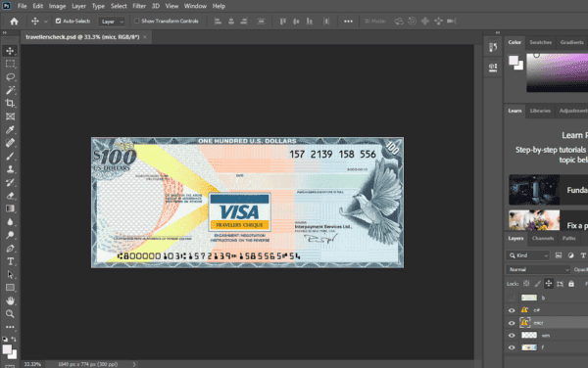
Task: Open the Filter menu
Action: click(139, 6)
